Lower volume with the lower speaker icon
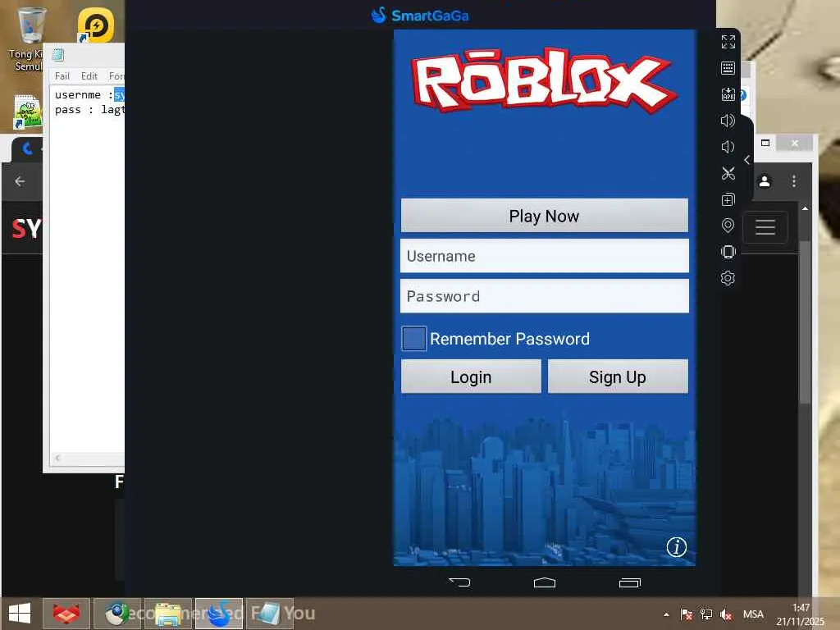Viewport: 840px width, 630px height. (728, 147)
